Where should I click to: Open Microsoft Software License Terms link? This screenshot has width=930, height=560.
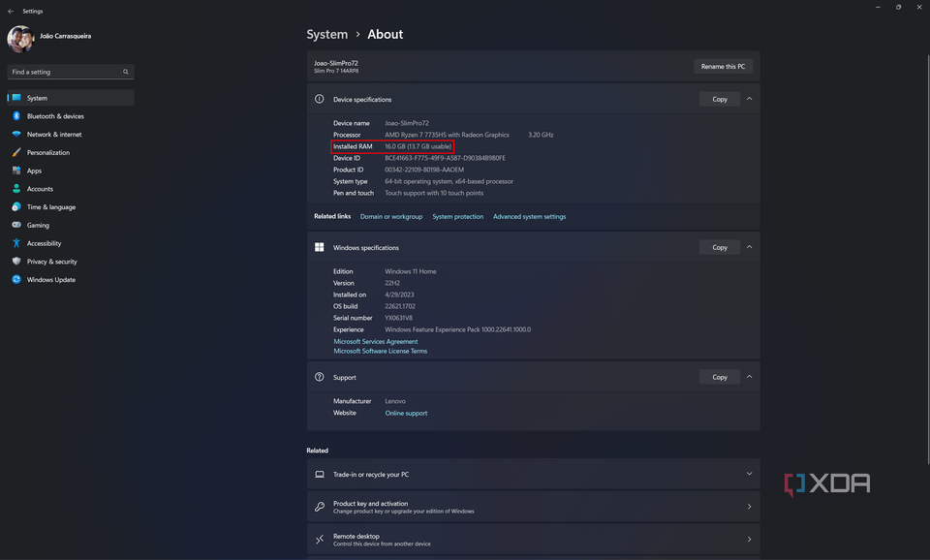click(380, 351)
